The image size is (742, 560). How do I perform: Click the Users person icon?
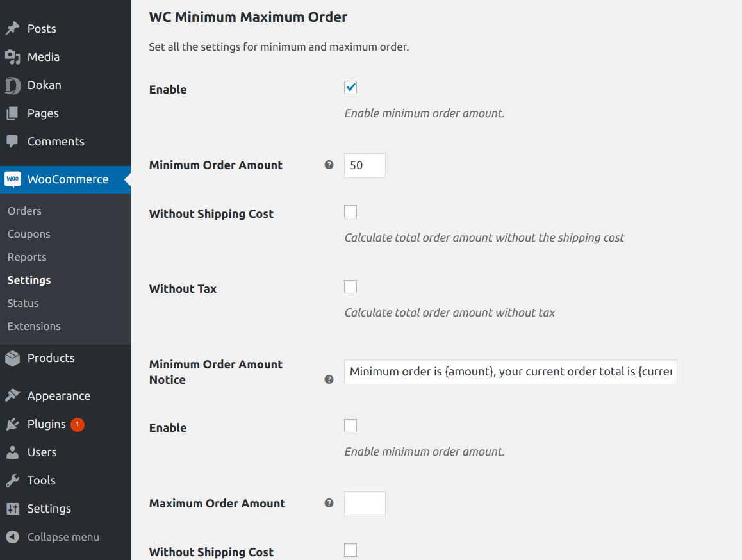[13, 452]
